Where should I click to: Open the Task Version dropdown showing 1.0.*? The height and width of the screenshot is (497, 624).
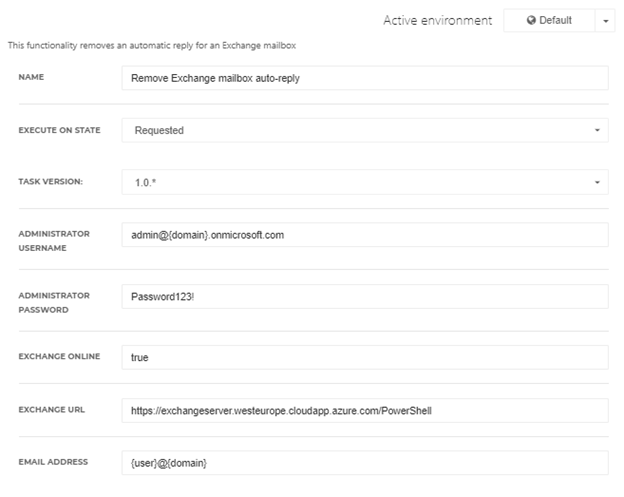pos(365,182)
